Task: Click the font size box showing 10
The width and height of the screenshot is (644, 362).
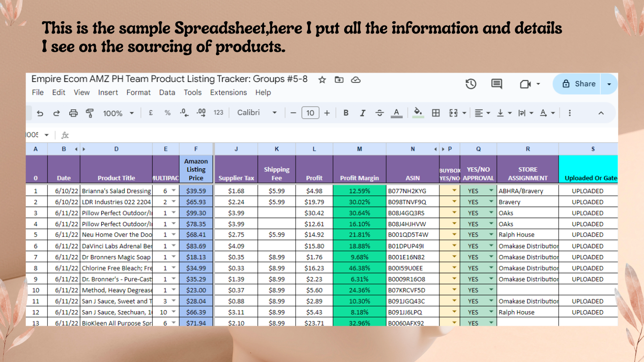Action: [310, 113]
